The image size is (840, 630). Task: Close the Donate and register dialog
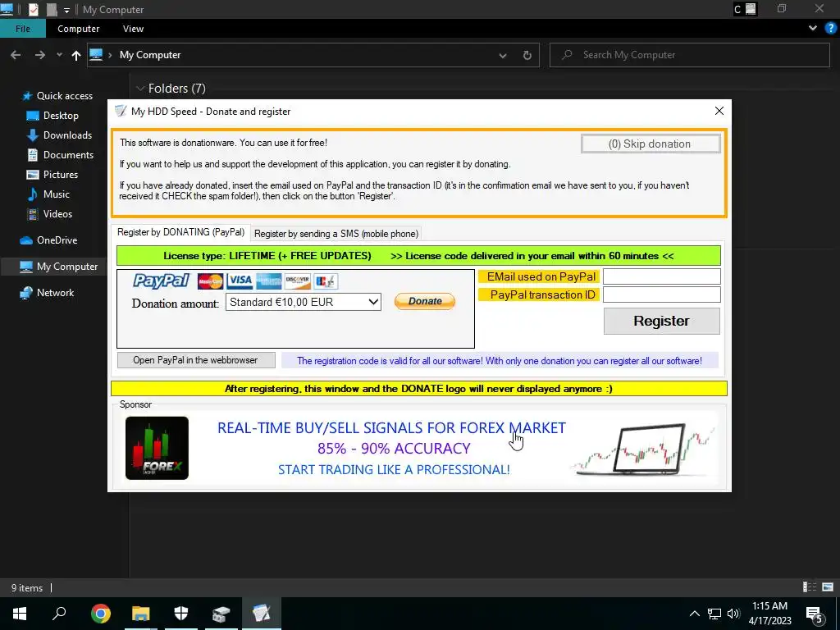click(x=719, y=111)
